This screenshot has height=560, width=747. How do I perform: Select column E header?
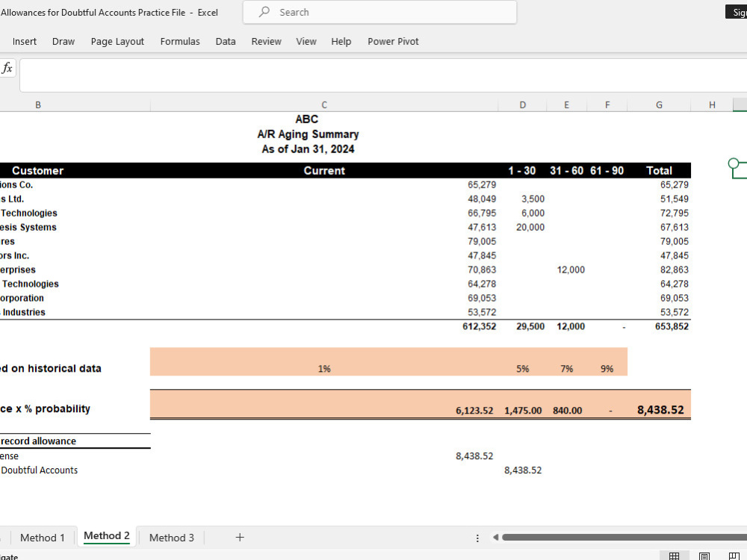click(566, 105)
